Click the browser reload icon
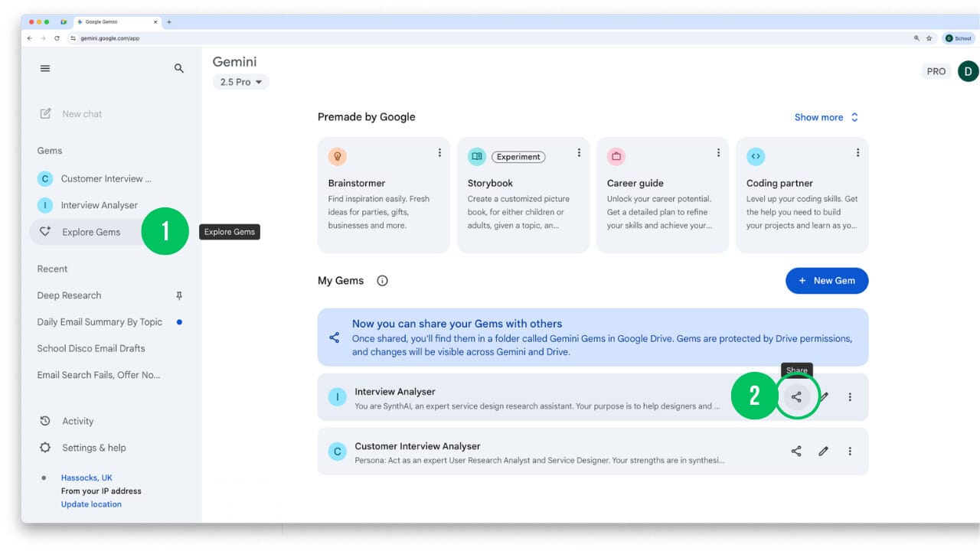The image size is (980, 551). click(x=57, y=38)
